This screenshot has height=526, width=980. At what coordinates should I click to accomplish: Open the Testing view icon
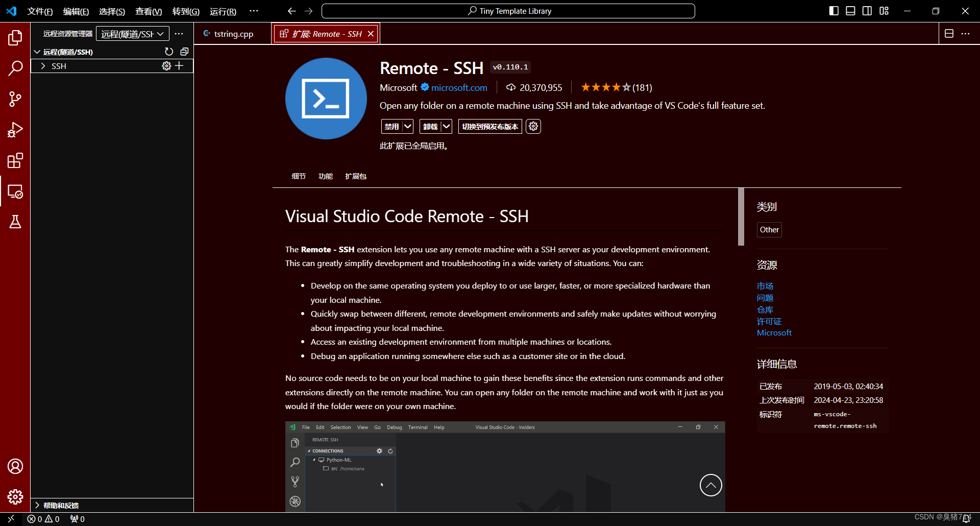(15, 222)
